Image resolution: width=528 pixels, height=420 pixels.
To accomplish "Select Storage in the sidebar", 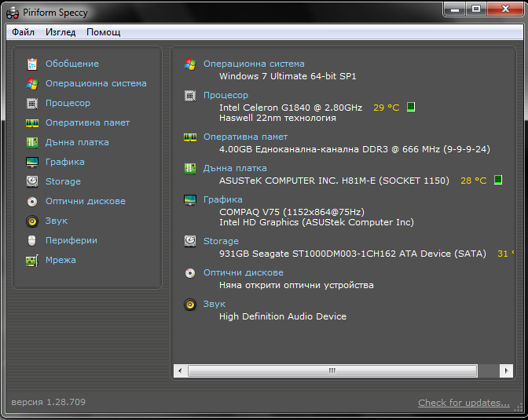I will point(63,181).
